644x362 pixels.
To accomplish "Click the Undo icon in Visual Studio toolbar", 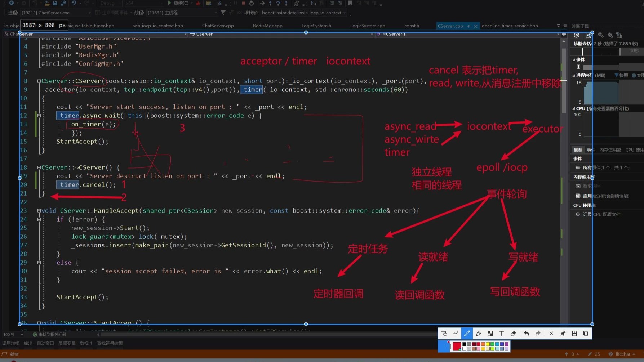I will [74, 3].
